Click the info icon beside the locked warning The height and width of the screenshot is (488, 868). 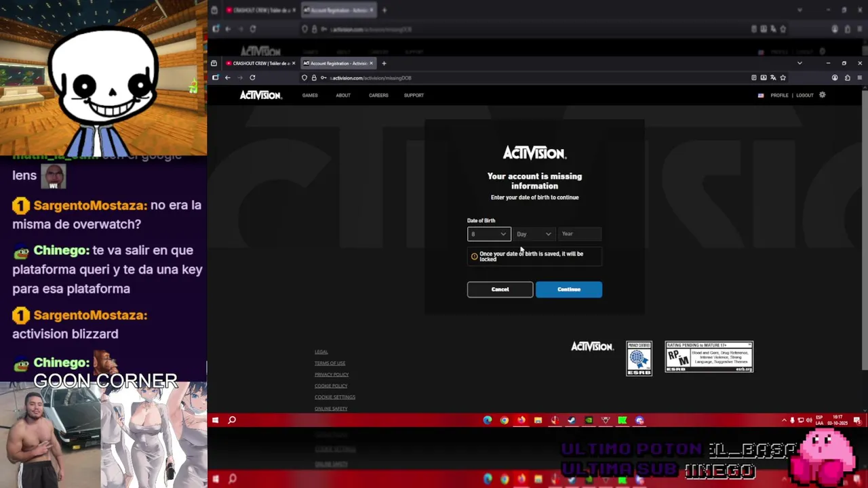click(474, 256)
